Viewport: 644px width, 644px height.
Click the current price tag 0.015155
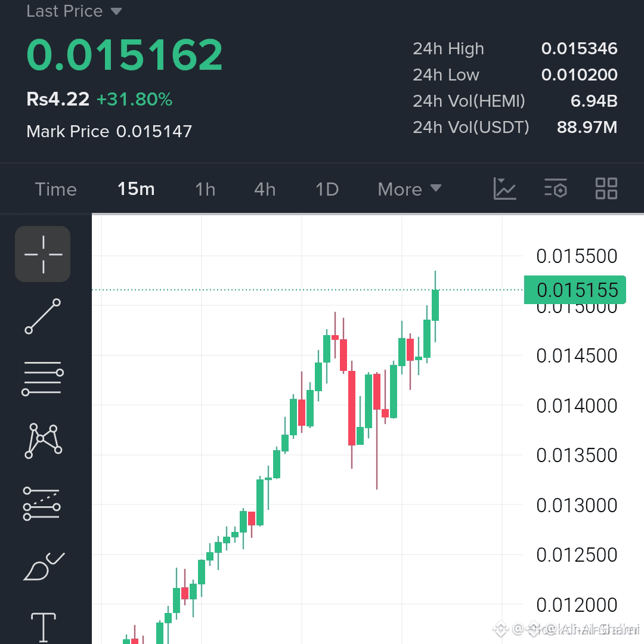pyautogui.click(x=575, y=290)
